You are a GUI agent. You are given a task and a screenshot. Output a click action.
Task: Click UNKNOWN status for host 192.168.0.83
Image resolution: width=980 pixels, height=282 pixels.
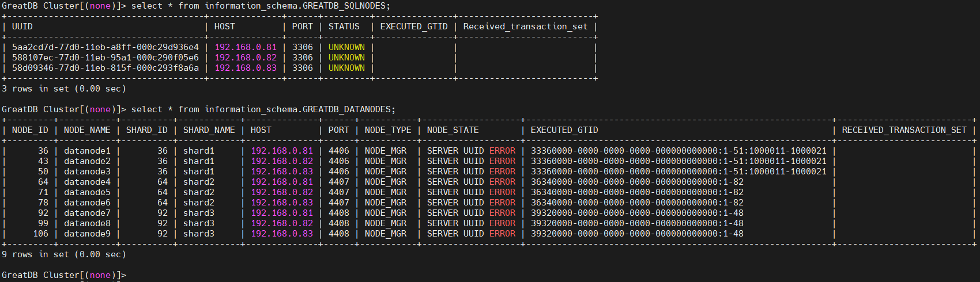pyautogui.click(x=346, y=68)
